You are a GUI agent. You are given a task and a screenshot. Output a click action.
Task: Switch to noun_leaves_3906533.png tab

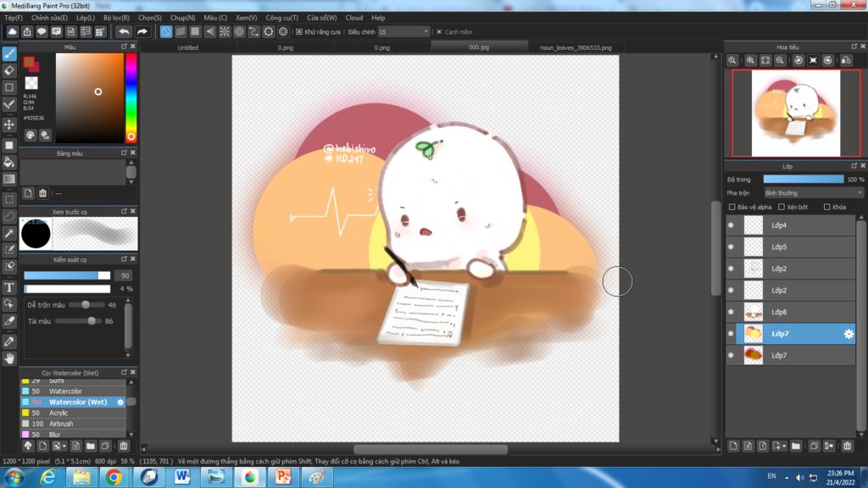click(x=576, y=47)
